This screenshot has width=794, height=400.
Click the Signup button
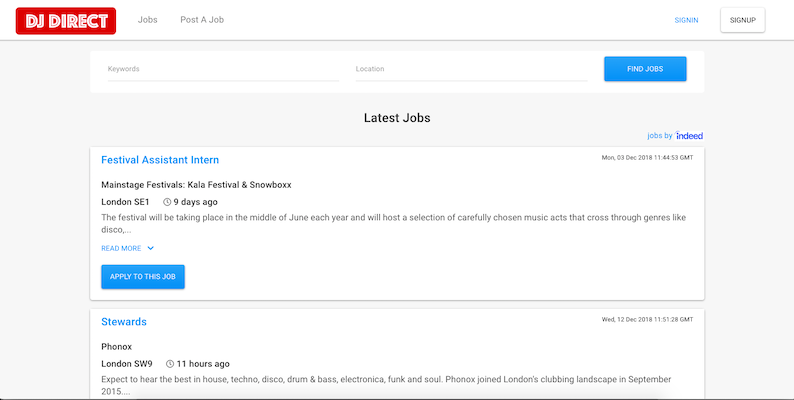coord(742,20)
